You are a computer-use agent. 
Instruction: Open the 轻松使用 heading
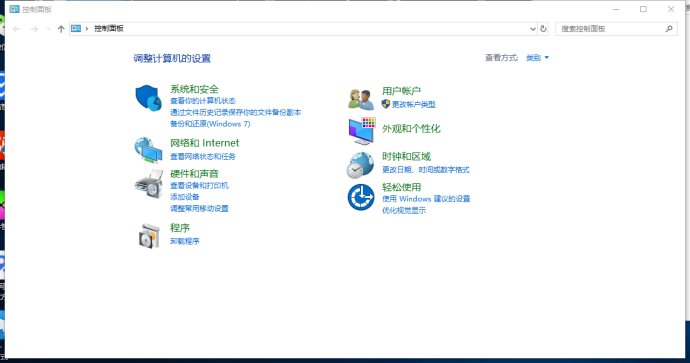click(x=401, y=187)
